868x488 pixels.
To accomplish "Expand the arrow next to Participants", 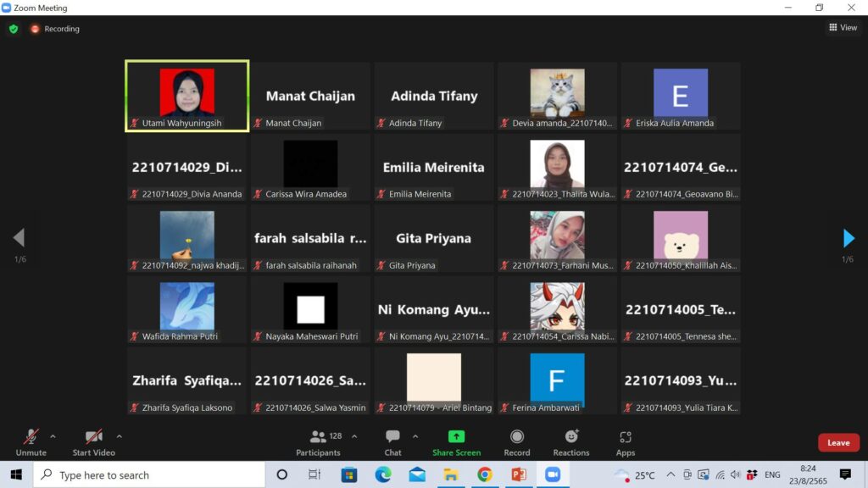I will pyautogui.click(x=354, y=437).
